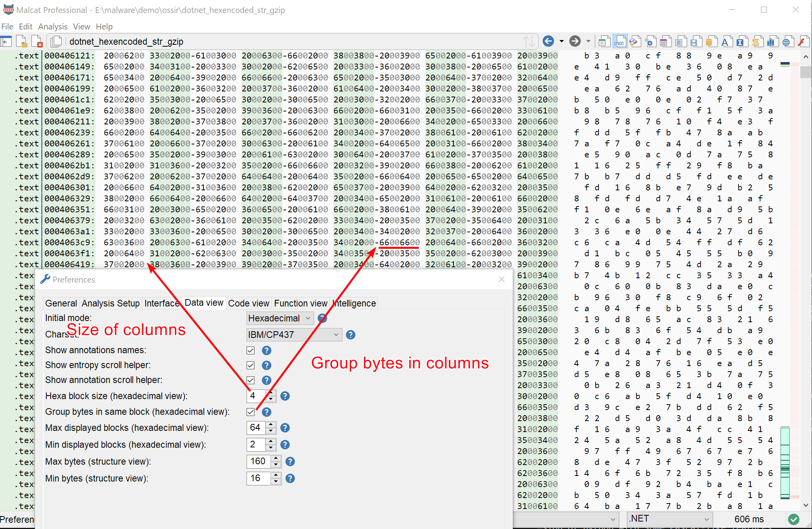Switch to the General preferences tab

[61, 303]
